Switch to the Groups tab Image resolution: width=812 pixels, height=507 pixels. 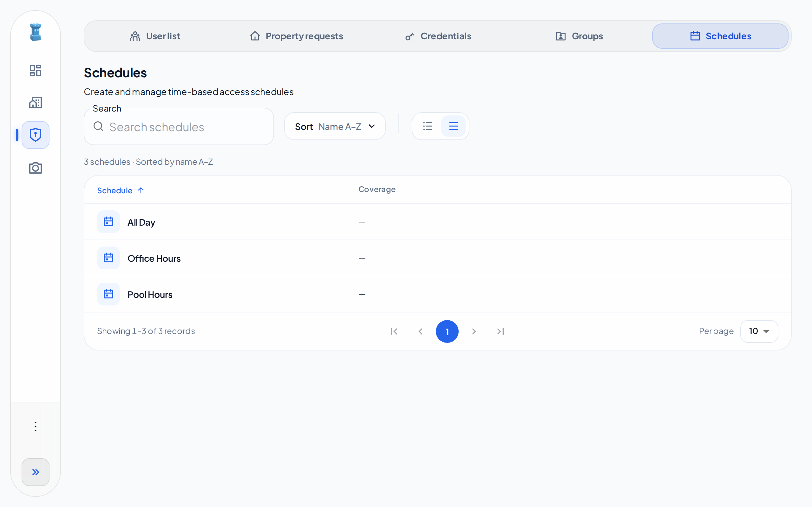point(579,36)
